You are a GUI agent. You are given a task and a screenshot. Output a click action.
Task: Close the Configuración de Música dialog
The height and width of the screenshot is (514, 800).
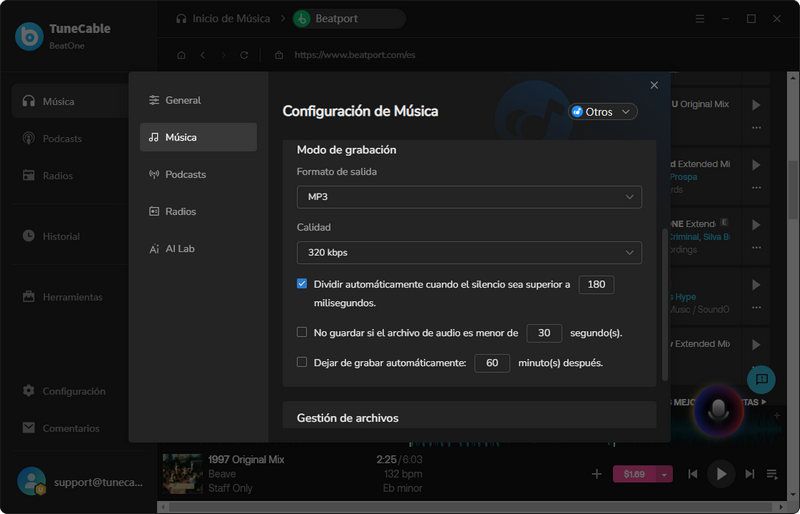pyautogui.click(x=654, y=85)
